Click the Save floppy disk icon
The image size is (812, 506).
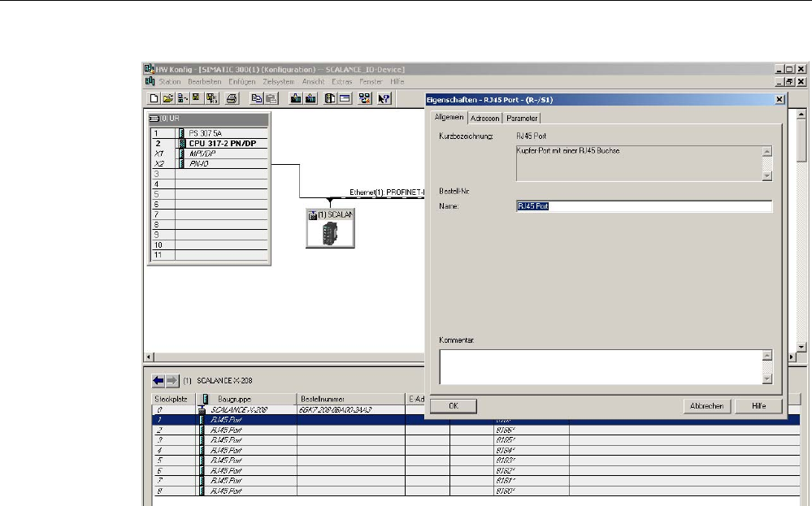coord(196,98)
